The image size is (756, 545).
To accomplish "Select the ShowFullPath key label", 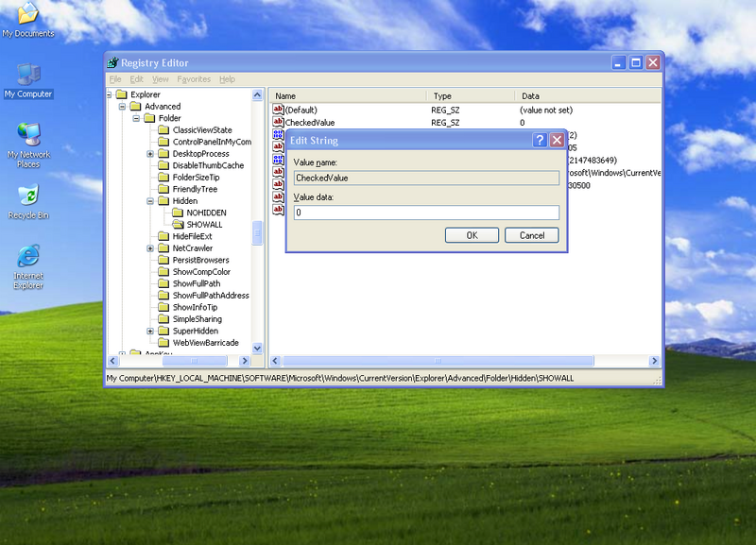I will pos(197,283).
